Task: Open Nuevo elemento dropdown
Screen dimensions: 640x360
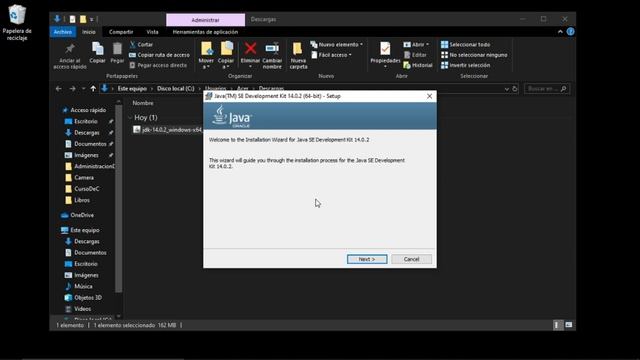Action: pyautogui.click(x=336, y=44)
